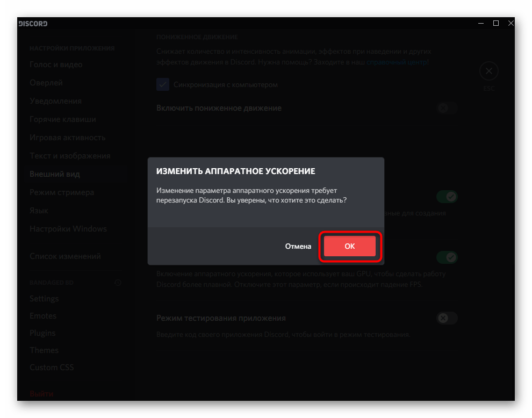Open the BandagedBD Plugins section
This screenshot has height=418, width=532.
42,333
